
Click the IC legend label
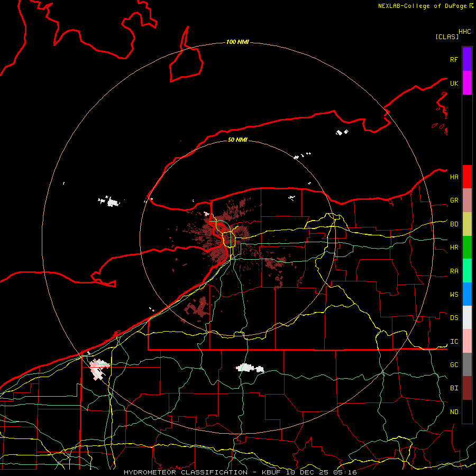[x=454, y=342]
